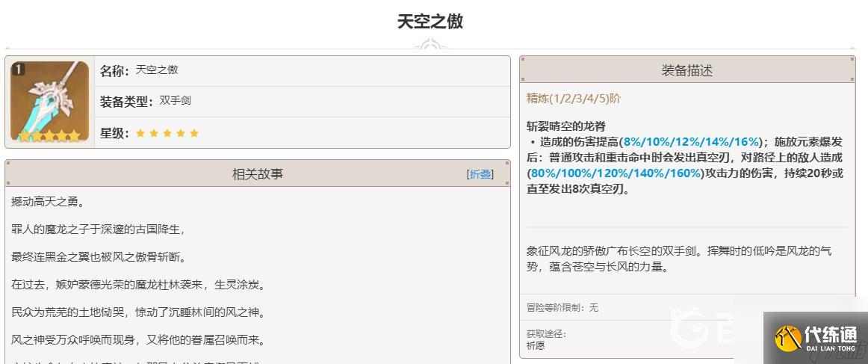The image size is (868, 364).
Task: Click the 名称 field label
Action: coord(114,70)
